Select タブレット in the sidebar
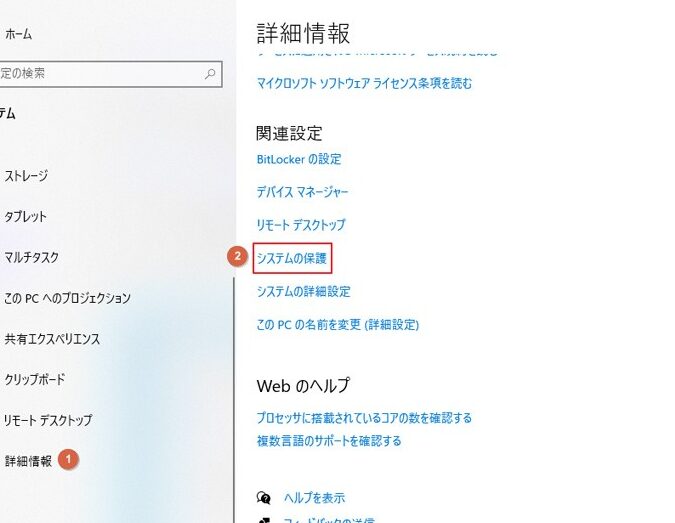This screenshot has width=675, height=523. [25, 217]
